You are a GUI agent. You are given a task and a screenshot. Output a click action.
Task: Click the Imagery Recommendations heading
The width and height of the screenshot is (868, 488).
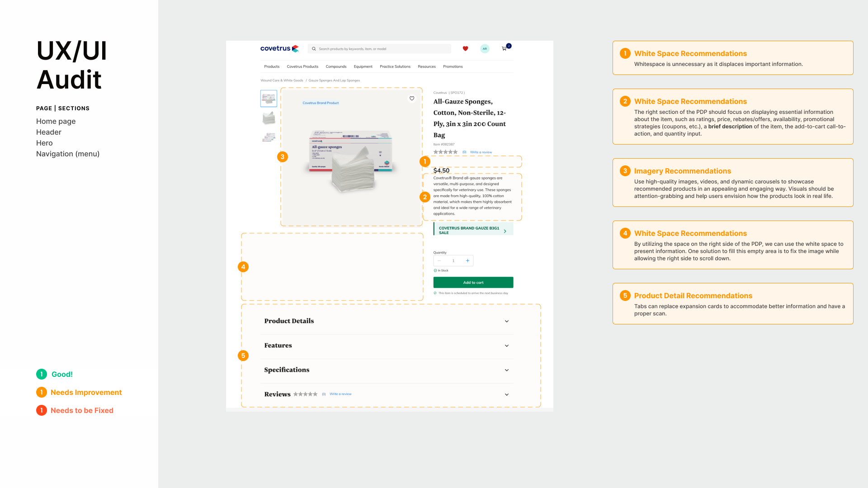[682, 171]
